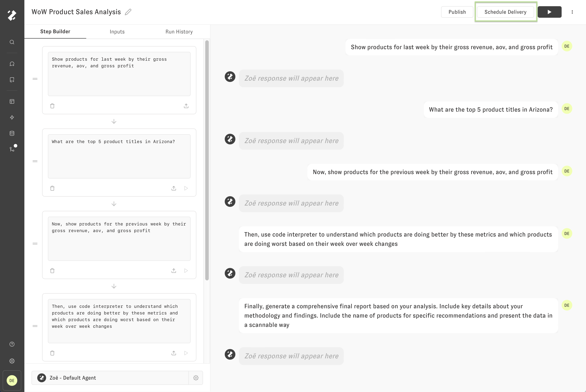Edit the workflow title with pencil icon

128,12
